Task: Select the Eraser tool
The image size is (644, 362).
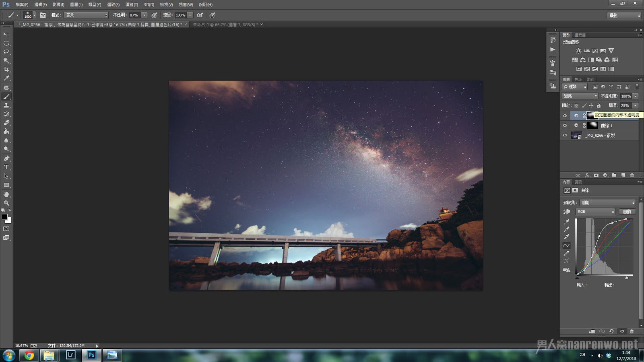Action: point(6,123)
